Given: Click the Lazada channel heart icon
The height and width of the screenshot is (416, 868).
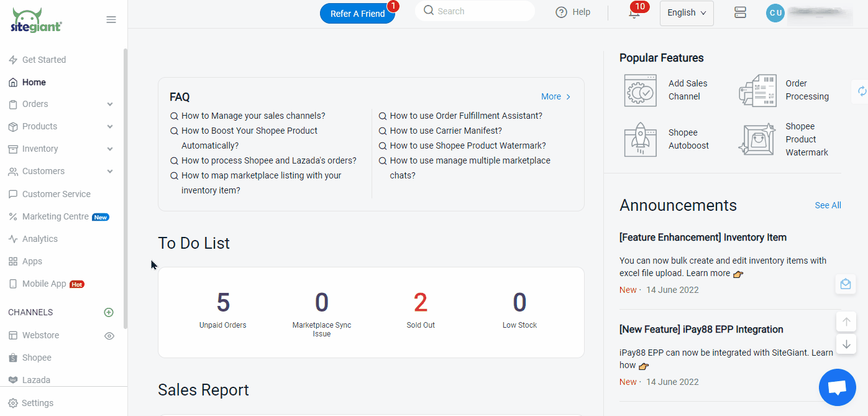Looking at the screenshot, I should [x=12, y=380].
